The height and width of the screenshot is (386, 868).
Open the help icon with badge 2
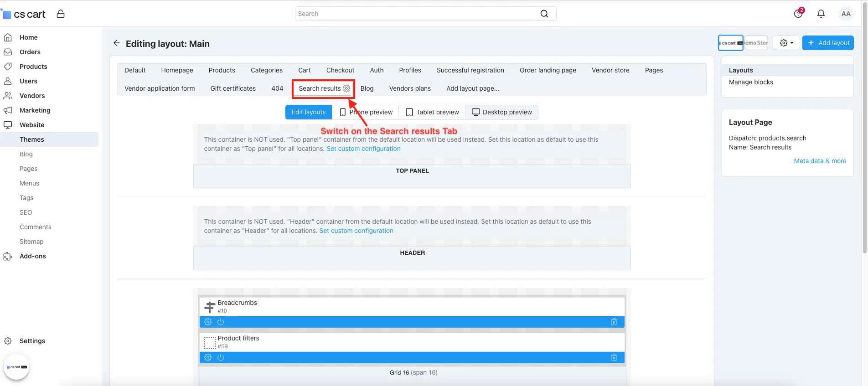[798, 13]
